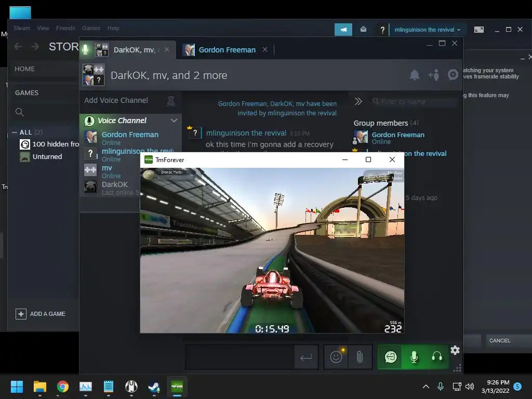
Task: Open the mlinguinison the revival account dropdown
Action: 427,30
